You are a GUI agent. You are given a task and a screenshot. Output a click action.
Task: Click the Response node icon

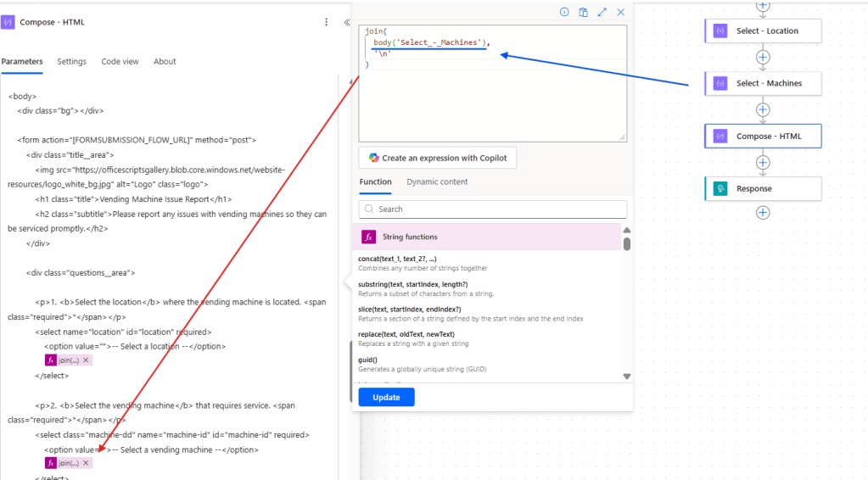(720, 188)
